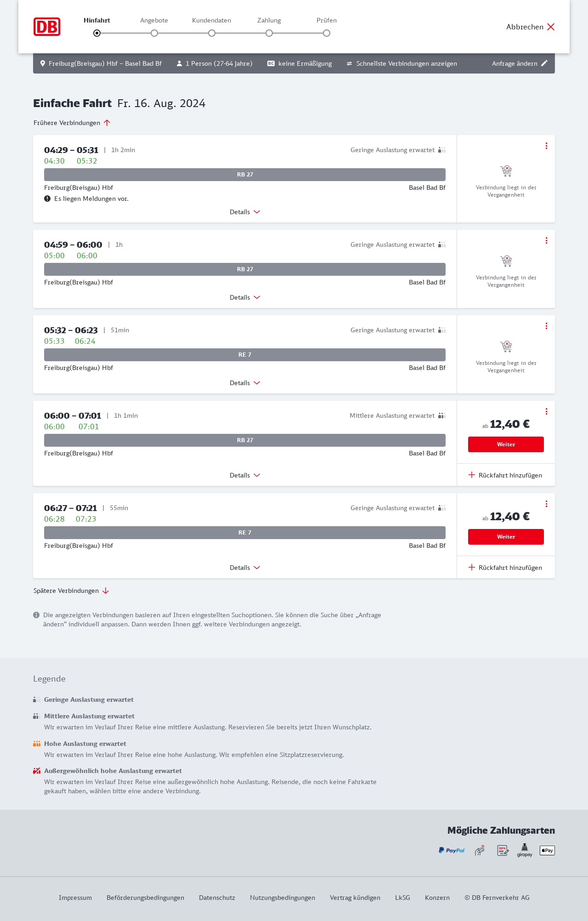Click the PayPal payment icon
The image size is (588, 921).
452,850
